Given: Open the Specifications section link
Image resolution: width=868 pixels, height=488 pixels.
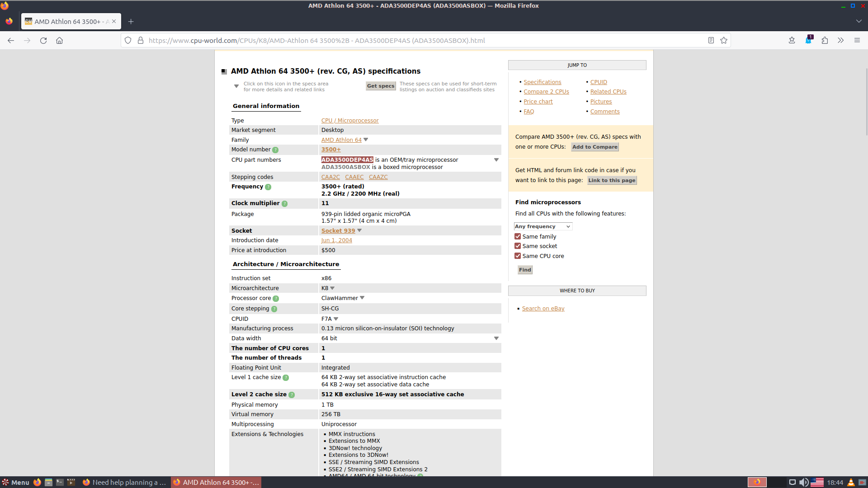Looking at the screenshot, I should pyautogui.click(x=542, y=82).
